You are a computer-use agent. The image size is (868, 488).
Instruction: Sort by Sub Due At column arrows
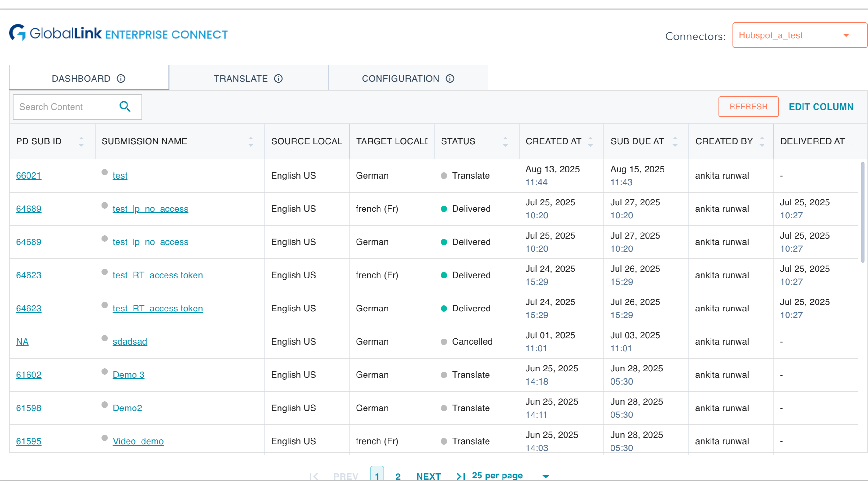pyautogui.click(x=675, y=141)
